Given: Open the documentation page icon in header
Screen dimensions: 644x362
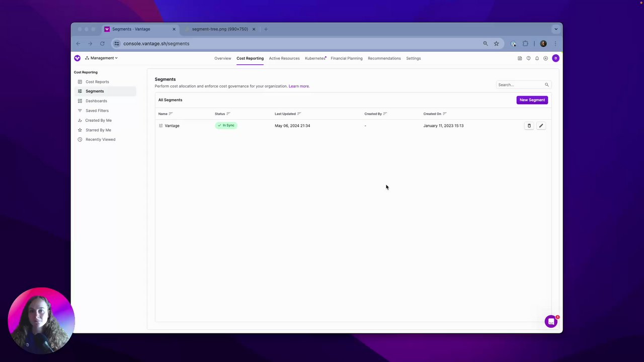Looking at the screenshot, I should [x=520, y=58].
